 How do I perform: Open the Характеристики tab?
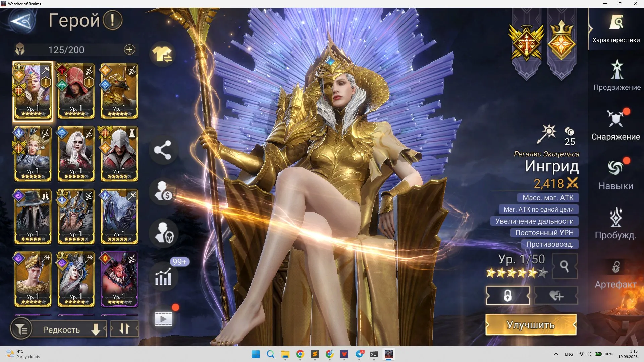tap(616, 29)
